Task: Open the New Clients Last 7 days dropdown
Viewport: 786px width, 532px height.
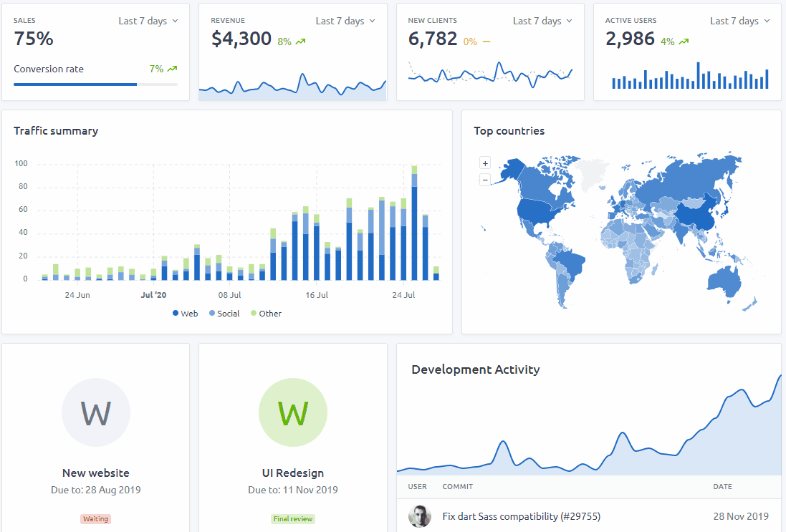Action: [542, 21]
